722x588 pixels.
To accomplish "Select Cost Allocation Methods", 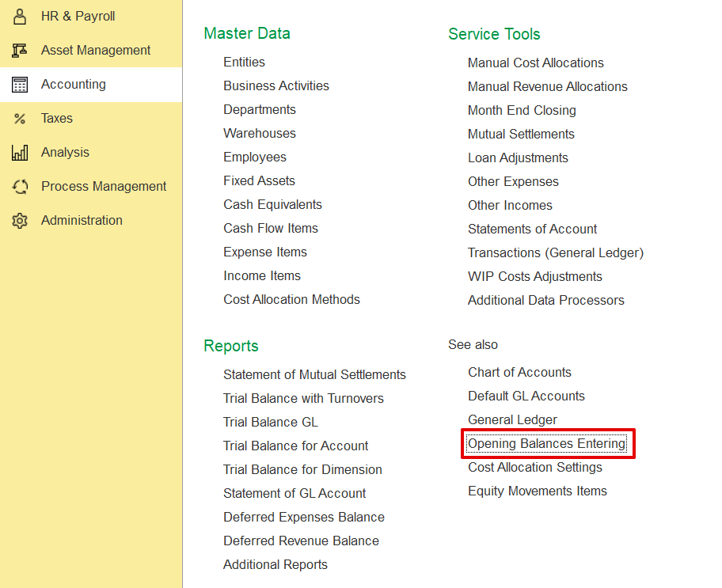I will 291,300.
